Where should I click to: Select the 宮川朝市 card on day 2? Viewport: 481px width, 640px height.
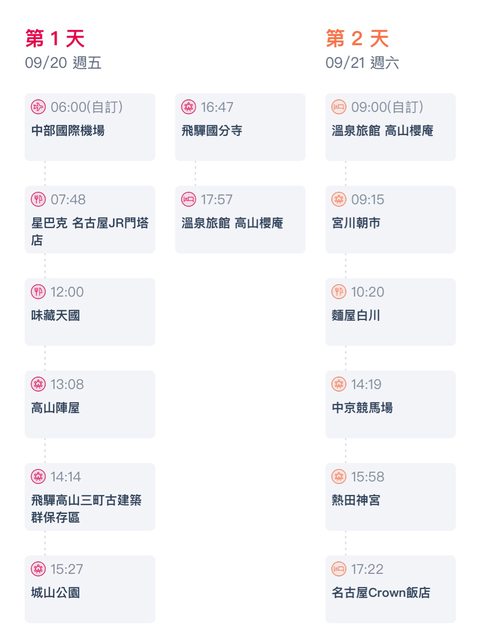pos(390,220)
